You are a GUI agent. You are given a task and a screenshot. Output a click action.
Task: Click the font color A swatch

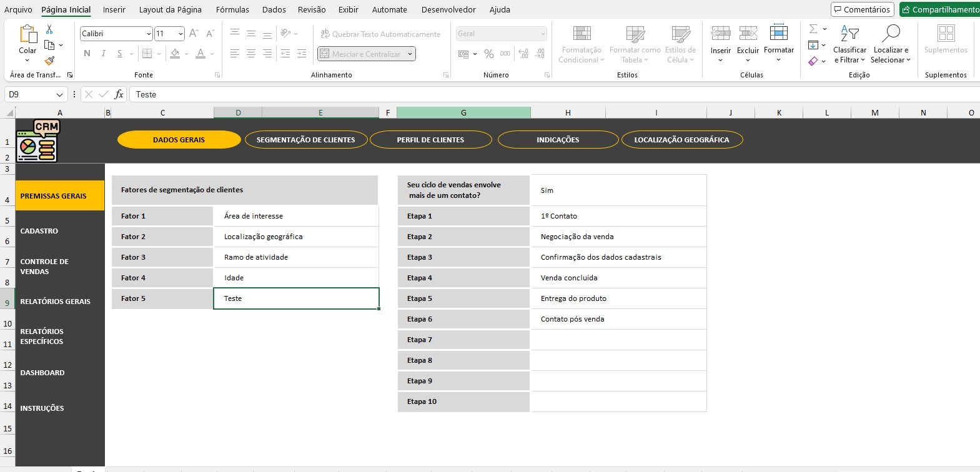200,54
